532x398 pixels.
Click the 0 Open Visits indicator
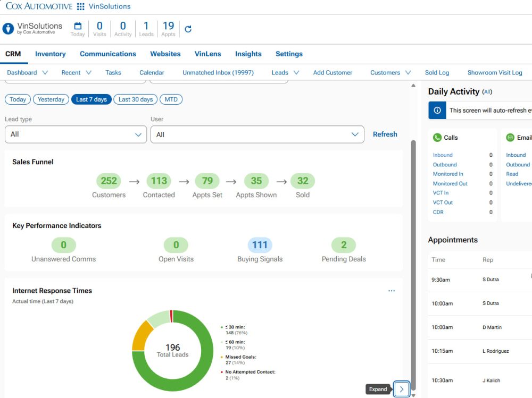tap(176, 245)
